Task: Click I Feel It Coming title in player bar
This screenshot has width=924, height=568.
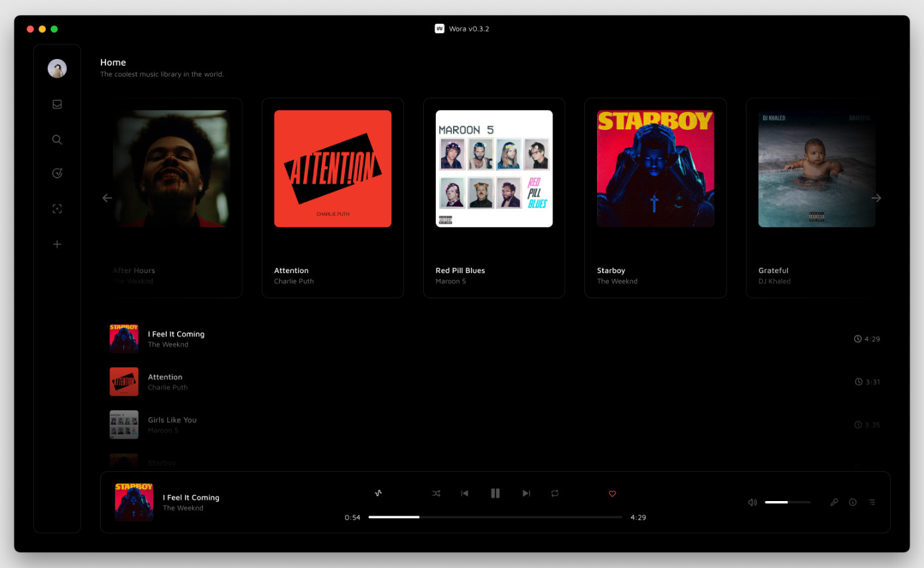Action: pyautogui.click(x=191, y=498)
